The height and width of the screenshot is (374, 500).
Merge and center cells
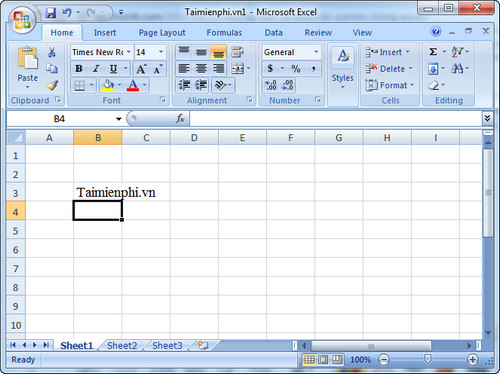coord(238,69)
